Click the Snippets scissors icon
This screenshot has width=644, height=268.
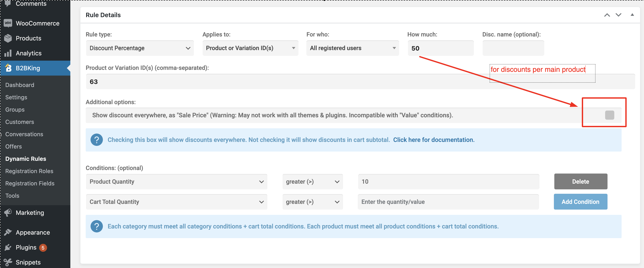(8, 262)
